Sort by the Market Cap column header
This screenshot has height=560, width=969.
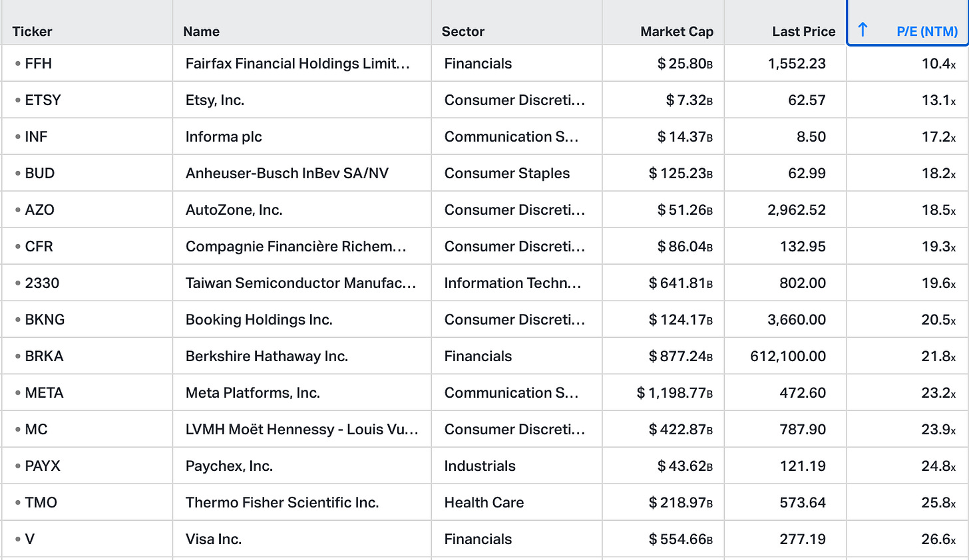coord(676,31)
